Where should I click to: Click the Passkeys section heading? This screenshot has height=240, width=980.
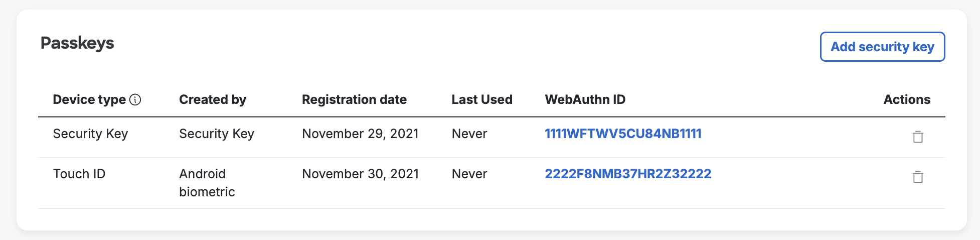pyautogui.click(x=77, y=43)
